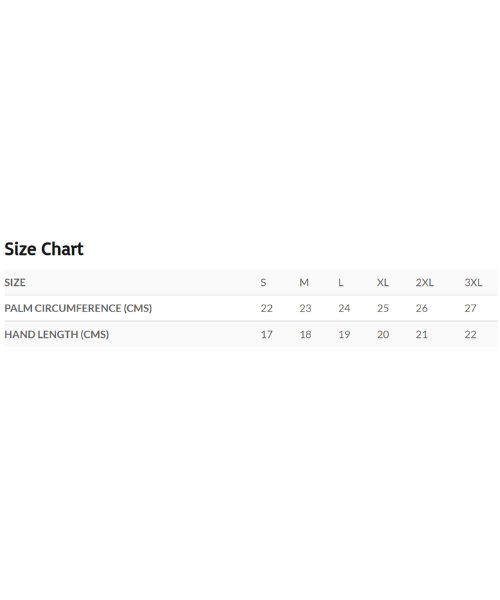Click hand length value 20
This screenshot has height=600, width=500.
coord(383,334)
